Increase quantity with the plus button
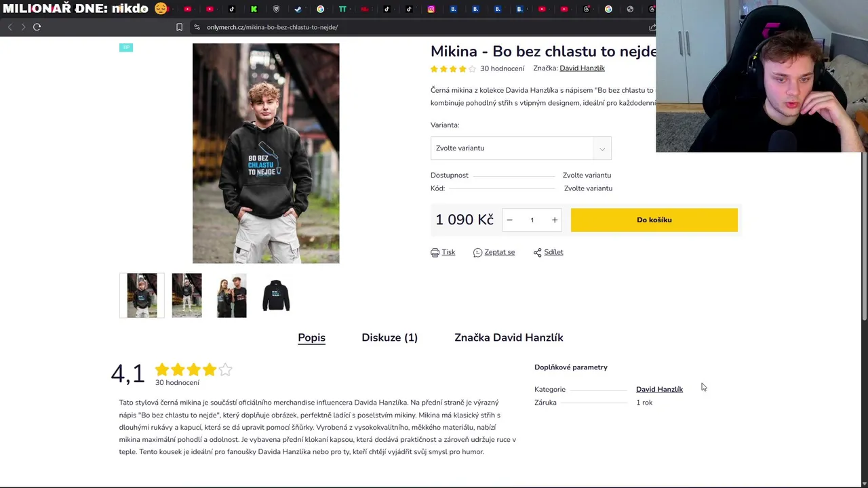 555,220
